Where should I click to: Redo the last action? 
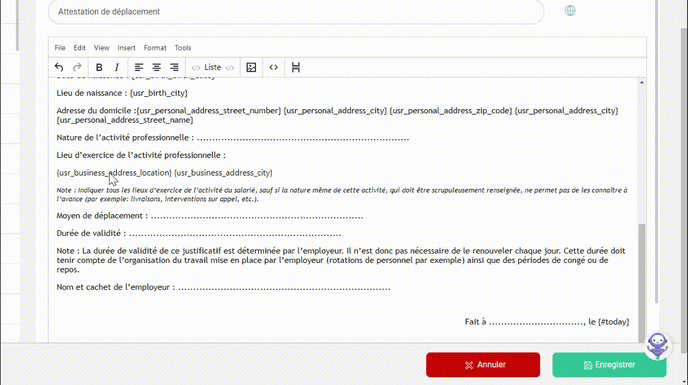77,67
